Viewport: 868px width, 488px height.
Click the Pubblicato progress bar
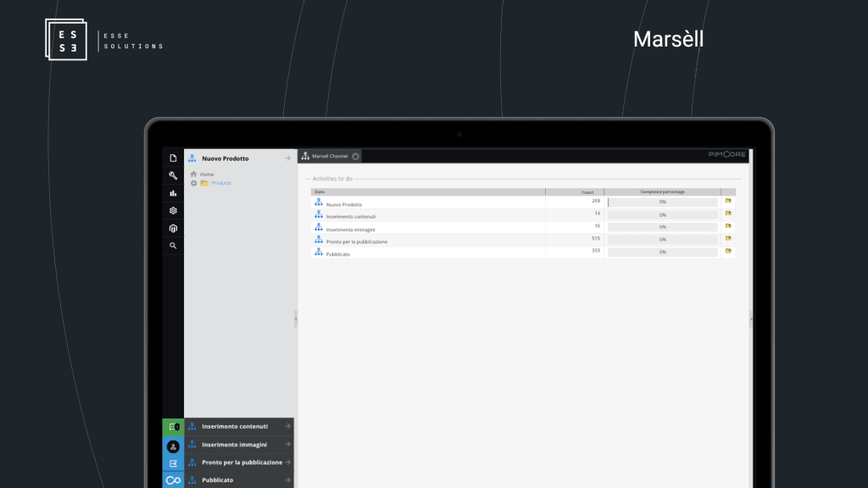tap(663, 252)
